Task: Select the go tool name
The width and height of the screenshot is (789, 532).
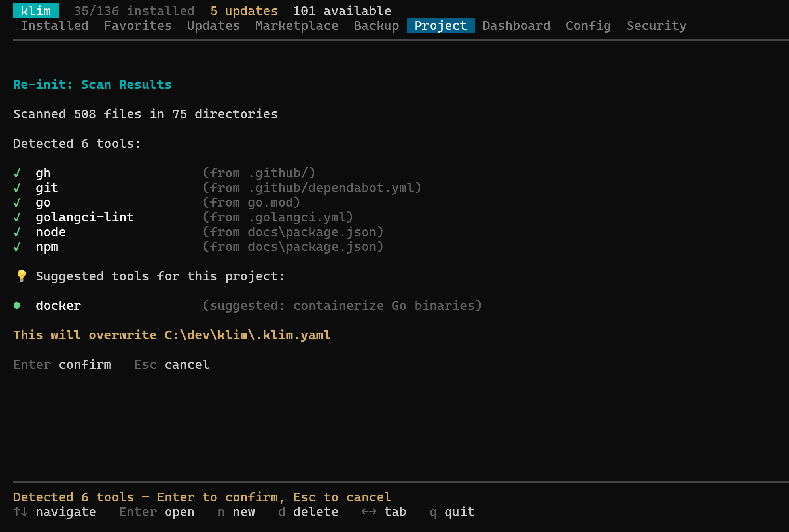Action: point(43,203)
